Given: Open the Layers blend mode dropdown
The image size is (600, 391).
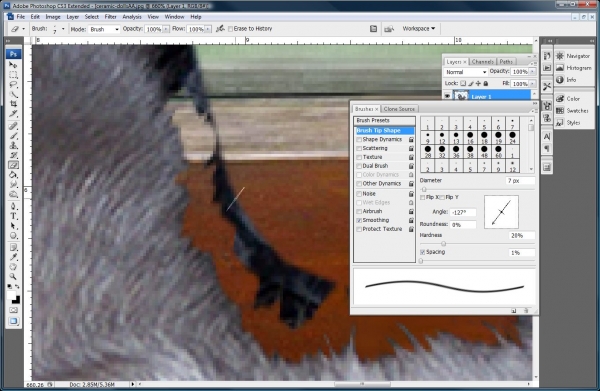Looking at the screenshot, I should click(x=466, y=72).
